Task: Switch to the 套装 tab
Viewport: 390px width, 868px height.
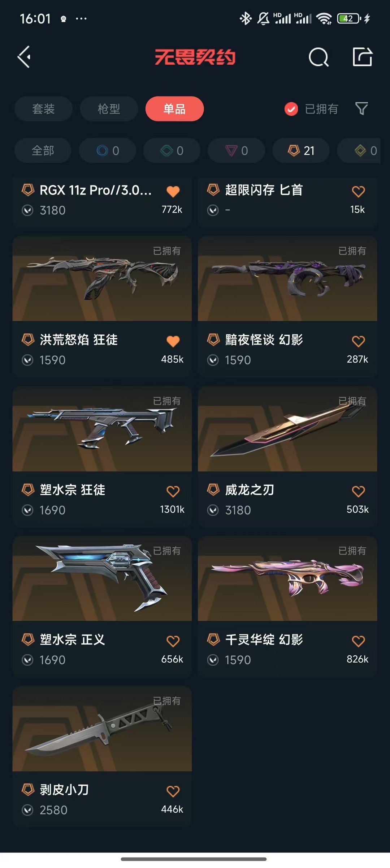Action: click(43, 109)
